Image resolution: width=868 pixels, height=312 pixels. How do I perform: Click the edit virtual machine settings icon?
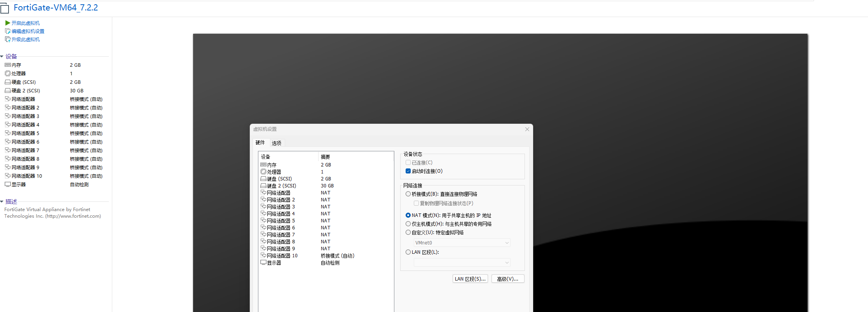pos(7,31)
